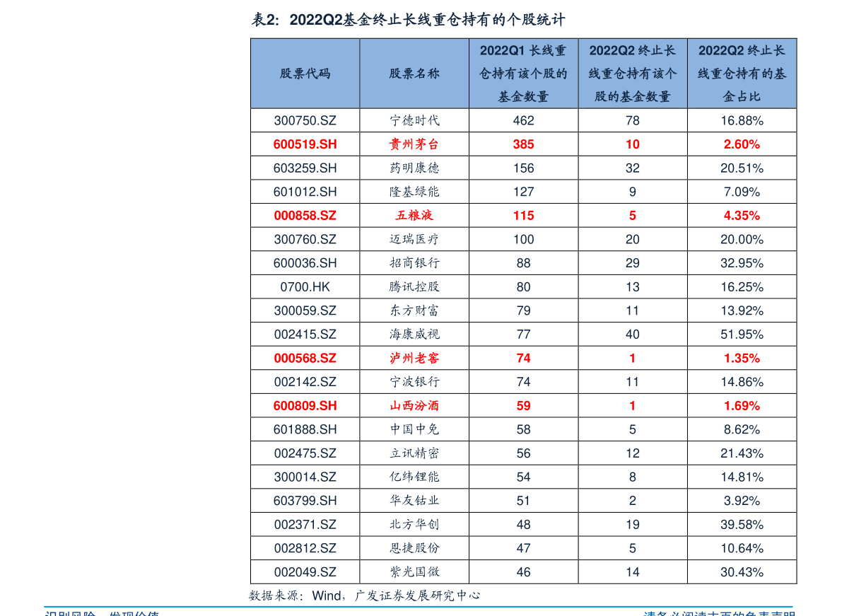Select stock code 002371.SZ

pos(305,524)
